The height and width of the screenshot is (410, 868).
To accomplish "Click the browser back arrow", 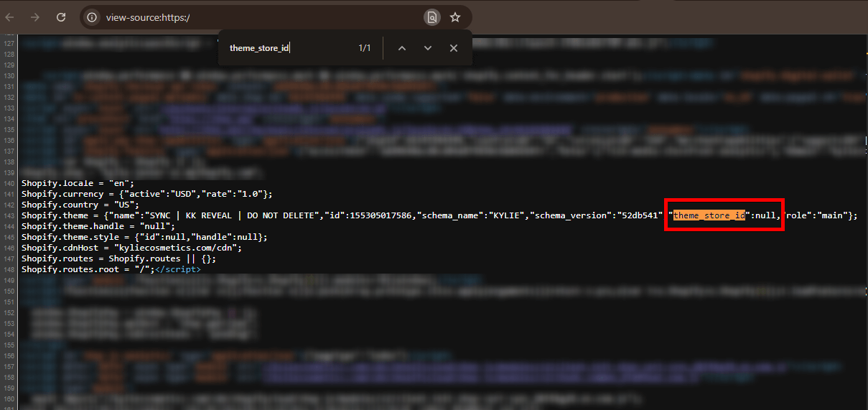I will point(10,17).
